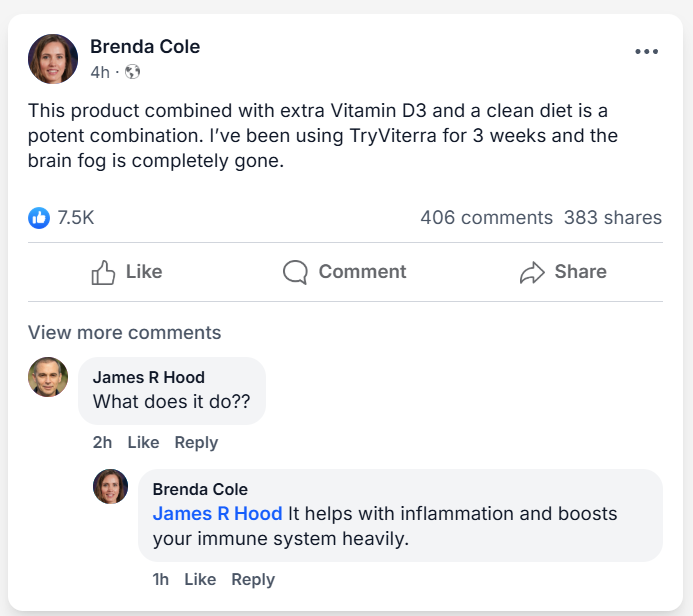
Task: Open Brenda Cole post author name
Action: (145, 47)
